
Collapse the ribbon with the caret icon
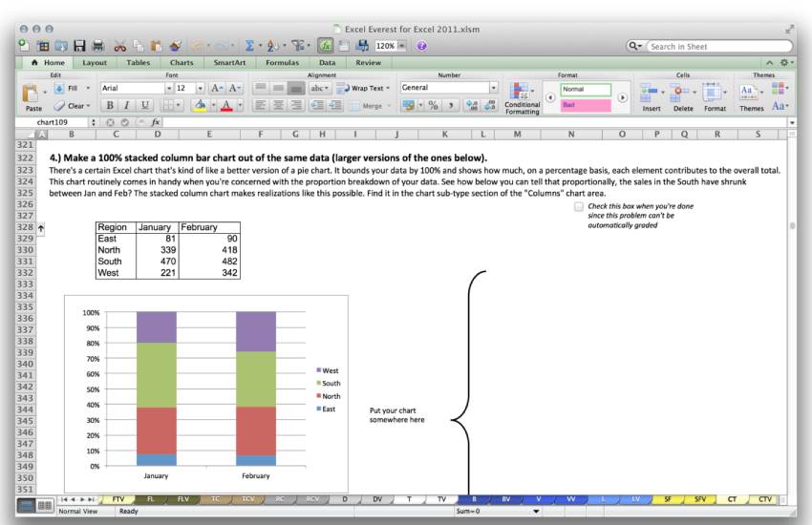[770, 63]
